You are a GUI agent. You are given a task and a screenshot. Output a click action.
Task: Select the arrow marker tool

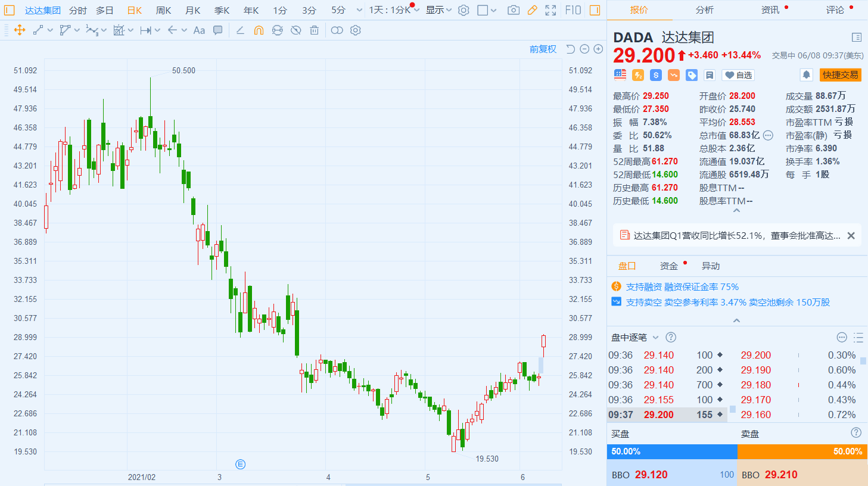point(172,30)
